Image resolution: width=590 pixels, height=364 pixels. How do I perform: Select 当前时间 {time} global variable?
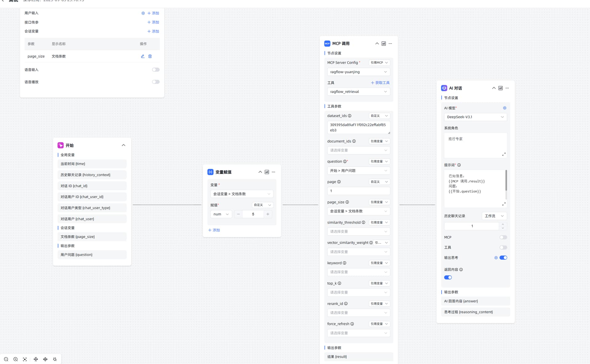(92, 164)
